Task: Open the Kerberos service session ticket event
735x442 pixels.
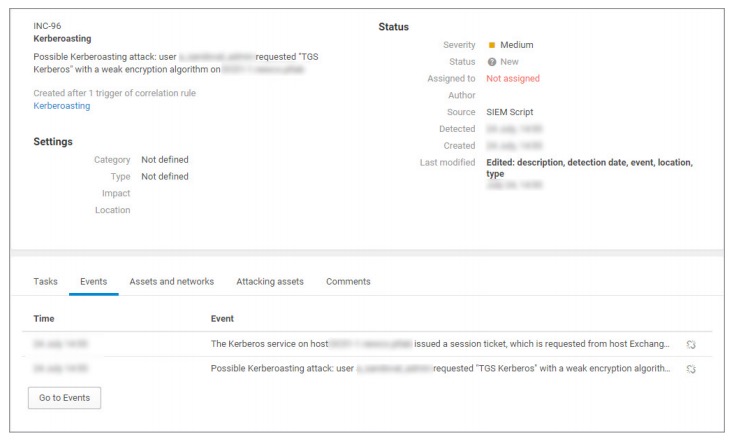Action: (x=440, y=344)
